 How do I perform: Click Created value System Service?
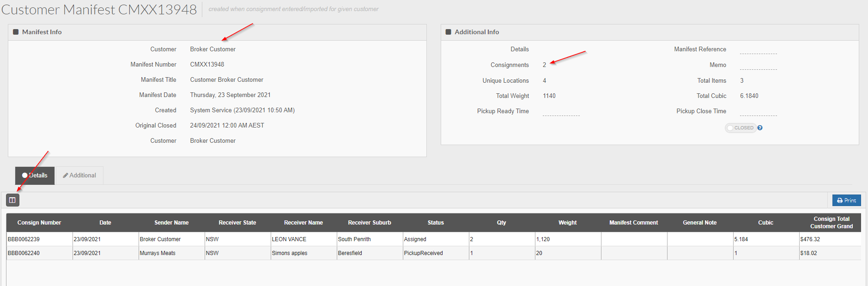[243, 110]
